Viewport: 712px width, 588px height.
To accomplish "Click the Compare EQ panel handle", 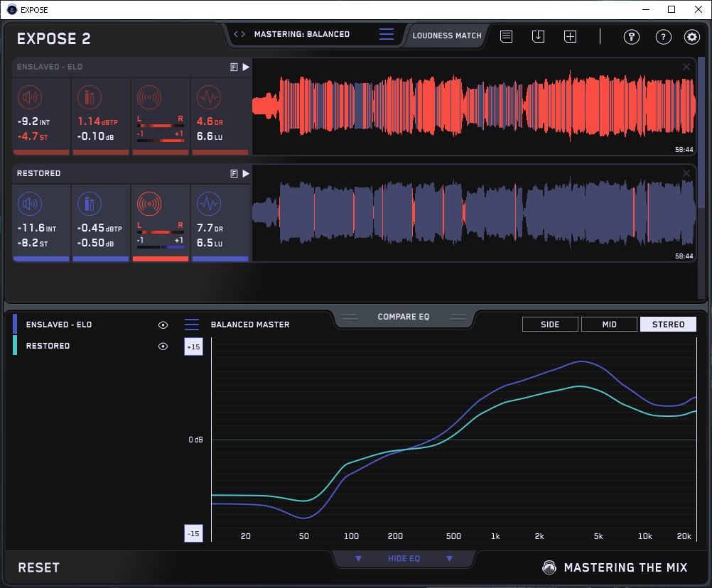I will point(404,317).
